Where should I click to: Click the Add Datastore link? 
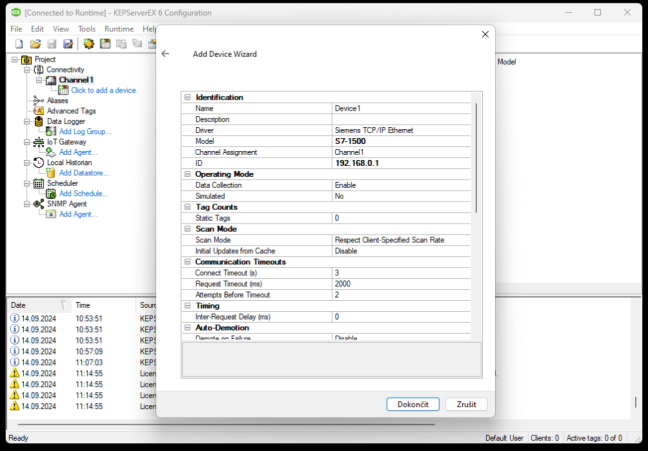click(x=84, y=173)
